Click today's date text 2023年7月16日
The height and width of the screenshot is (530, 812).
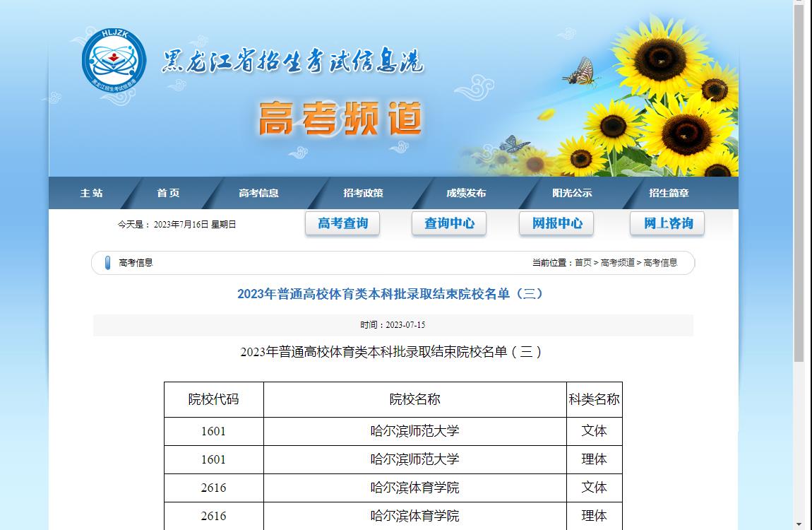click(x=181, y=224)
